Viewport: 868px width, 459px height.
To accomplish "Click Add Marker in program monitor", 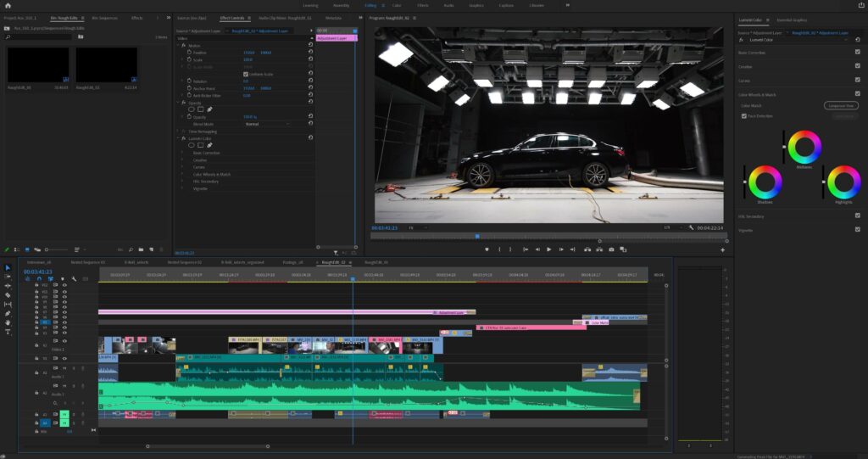I will pyautogui.click(x=487, y=249).
